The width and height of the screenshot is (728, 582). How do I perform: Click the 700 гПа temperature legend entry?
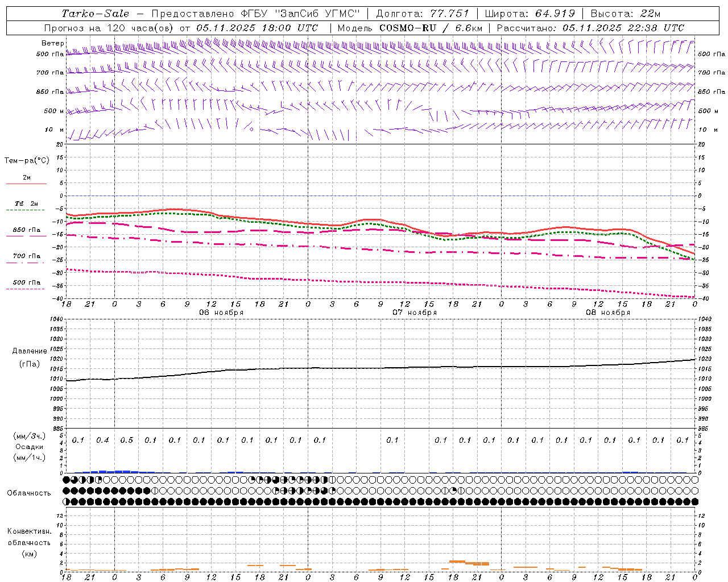pyautogui.click(x=27, y=256)
